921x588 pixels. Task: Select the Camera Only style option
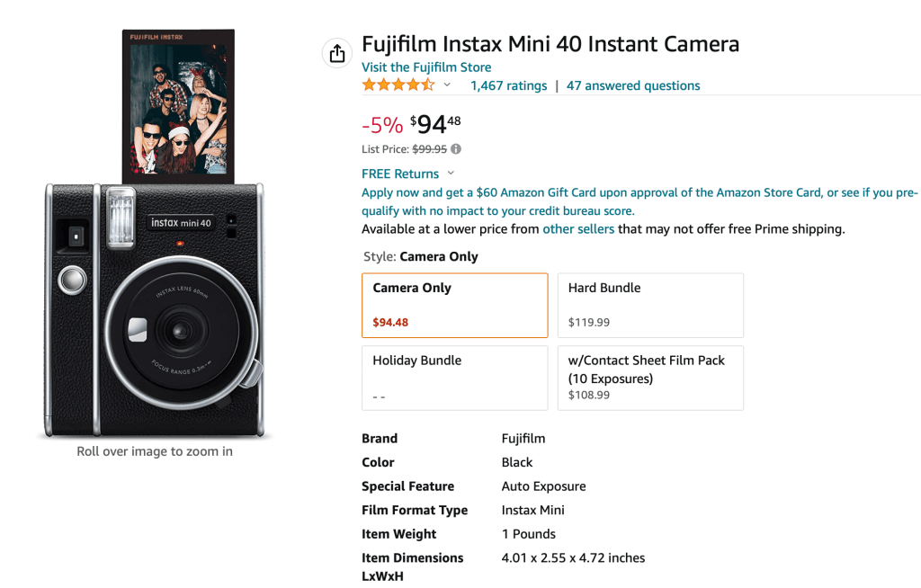(x=454, y=305)
